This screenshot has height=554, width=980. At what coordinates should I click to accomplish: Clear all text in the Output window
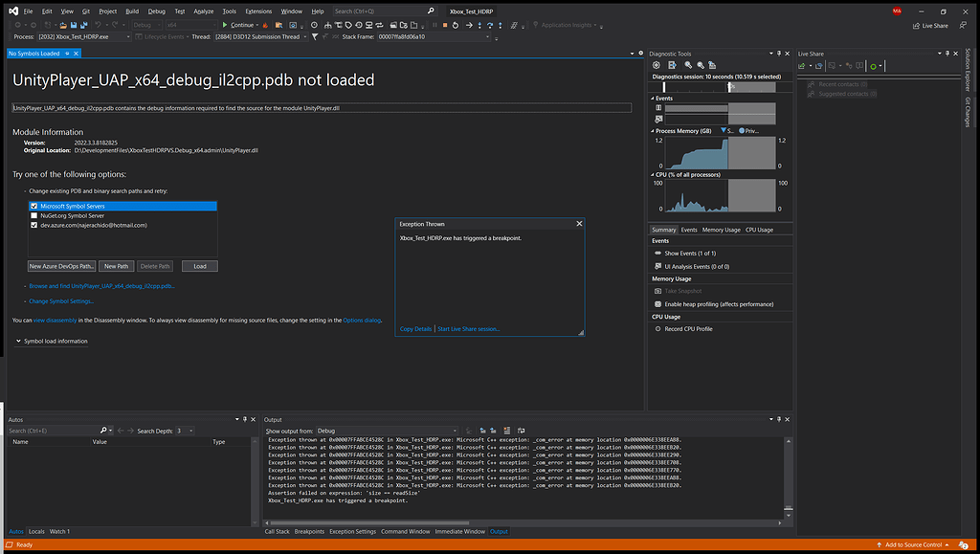point(507,431)
